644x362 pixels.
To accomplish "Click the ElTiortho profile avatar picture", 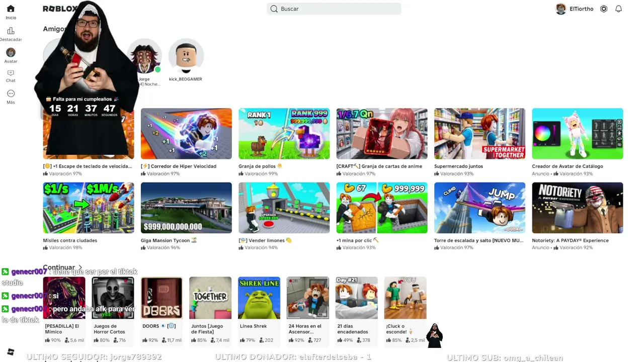I will point(560,9).
